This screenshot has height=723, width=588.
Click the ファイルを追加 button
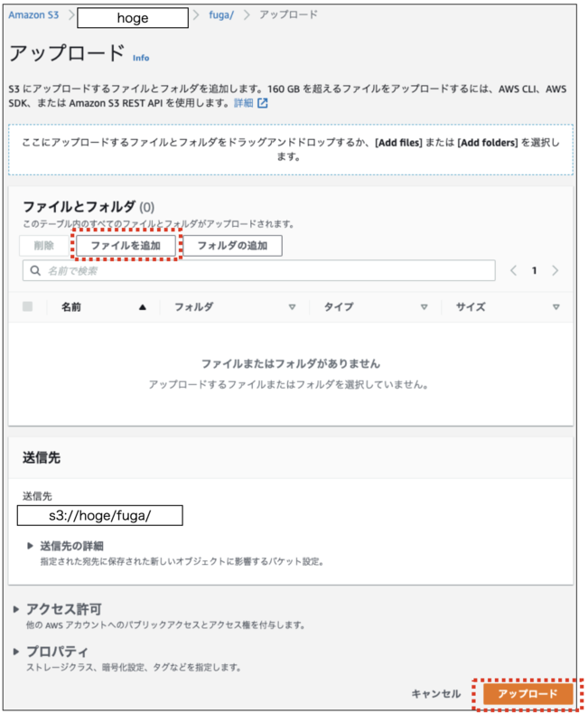pos(126,245)
